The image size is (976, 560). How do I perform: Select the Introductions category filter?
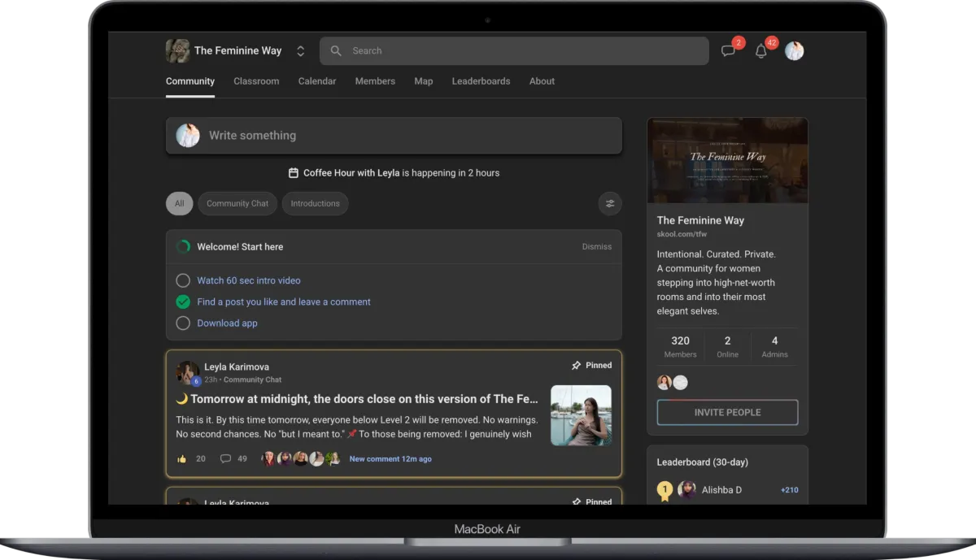pos(315,203)
